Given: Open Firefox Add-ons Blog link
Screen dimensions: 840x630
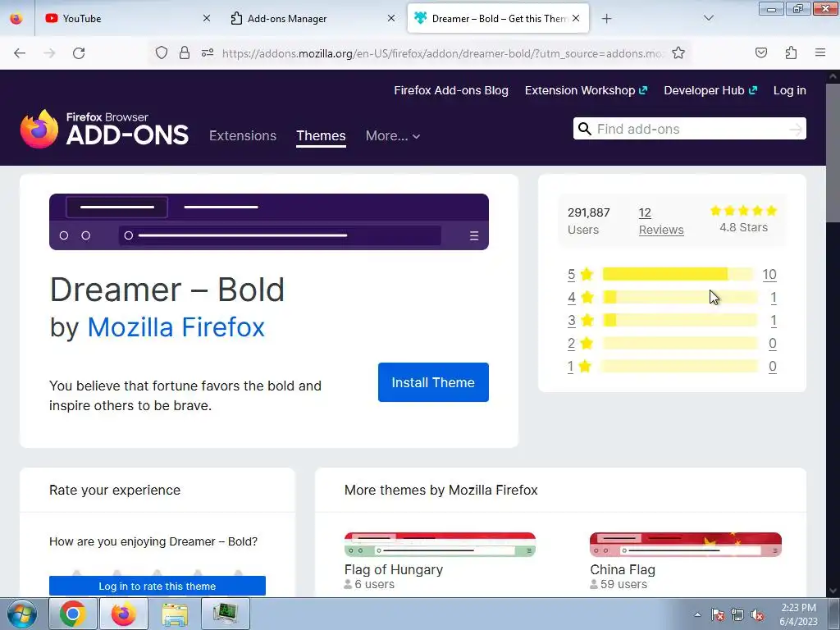Looking at the screenshot, I should 451,90.
